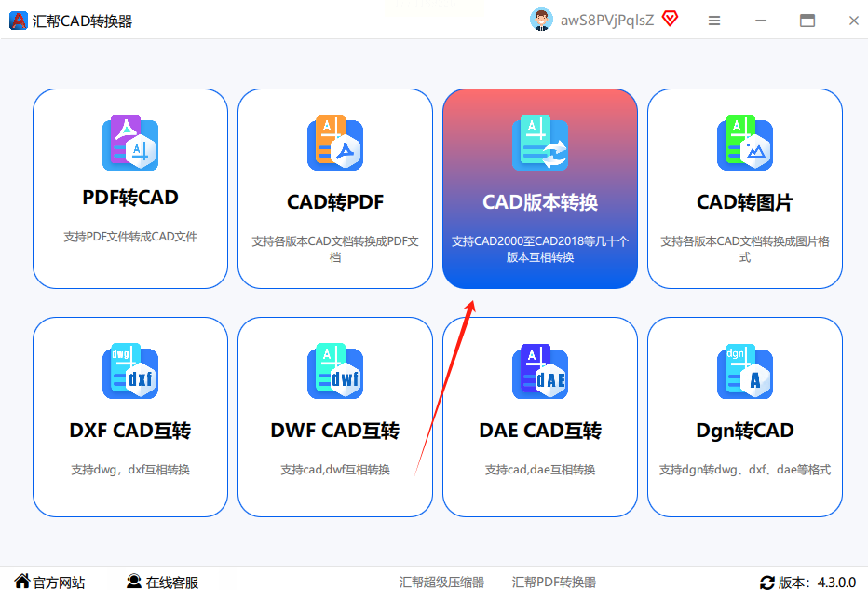This screenshot has width=868, height=590.
Task: Close the converter window
Action: tap(854, 21)
